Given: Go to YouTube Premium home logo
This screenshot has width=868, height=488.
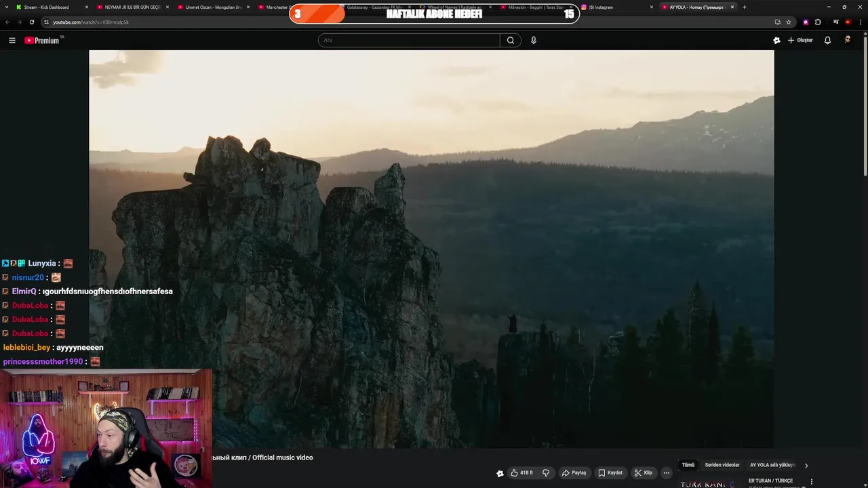Looking at the screenshot, I should [43, 41].
